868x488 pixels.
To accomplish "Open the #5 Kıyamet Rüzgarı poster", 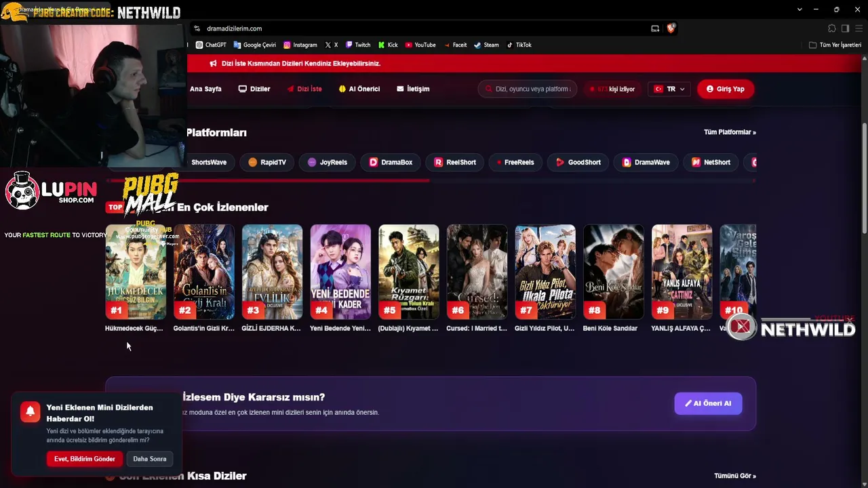I will click(x=409, y=272).
